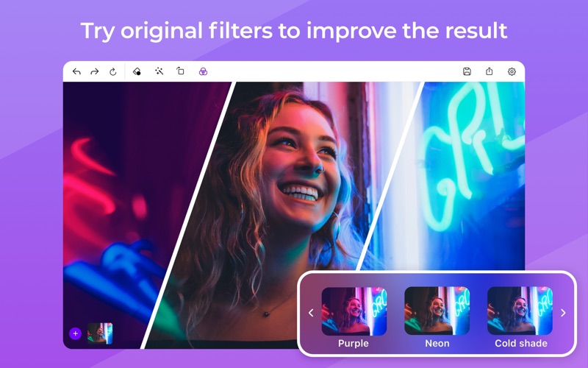Click the save floppy disk icon
Screen dimensions: 588x368
467,71
